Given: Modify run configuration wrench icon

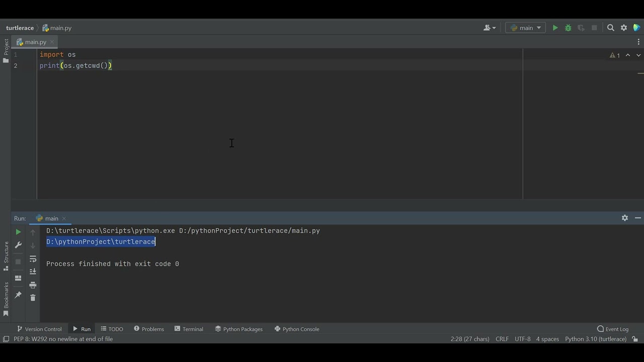Looking at the screenshot, I should pyautogui.click(x=18, y=245).
